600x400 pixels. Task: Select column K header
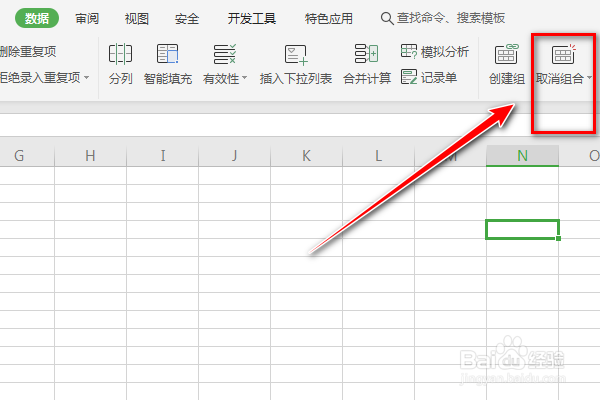[307, 156]
